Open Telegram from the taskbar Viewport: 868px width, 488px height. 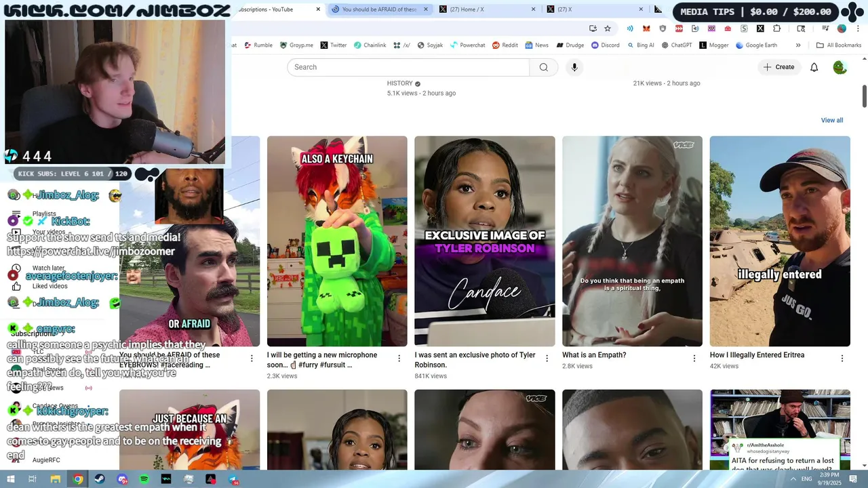click(233, 479)
